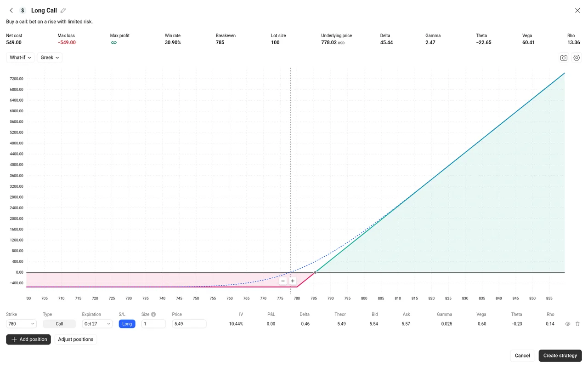Click the 705 x-axis label
Image resolution: width=588 pixels, height=368 pixels.
(45, 299)
